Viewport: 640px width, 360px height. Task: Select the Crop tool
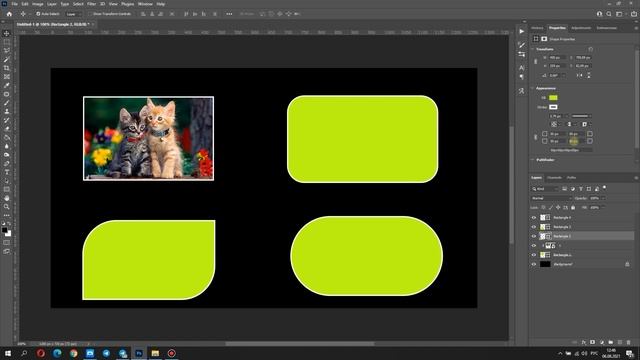tap(7, 68)
